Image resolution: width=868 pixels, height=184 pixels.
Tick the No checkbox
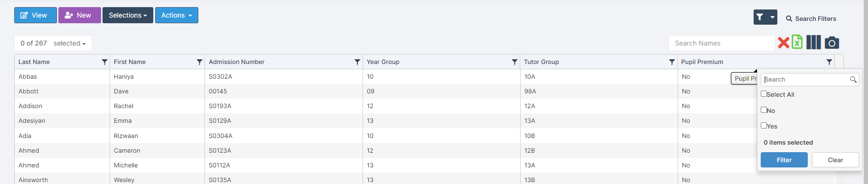click(764, 110)
